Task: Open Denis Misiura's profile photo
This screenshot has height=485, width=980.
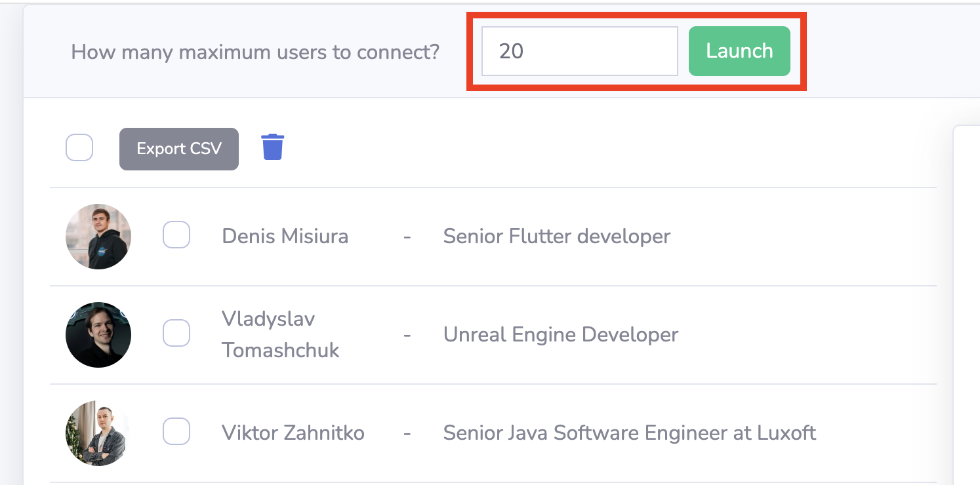Action: pos(98,237)
